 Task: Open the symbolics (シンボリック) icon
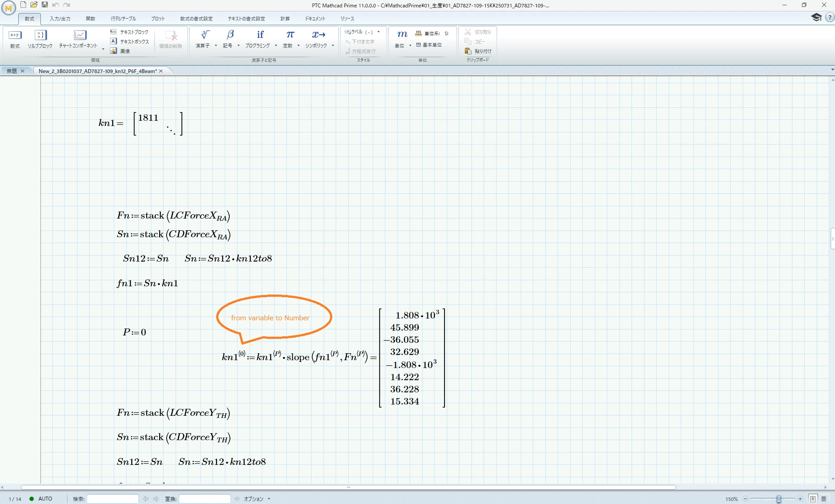pos(318,35)
